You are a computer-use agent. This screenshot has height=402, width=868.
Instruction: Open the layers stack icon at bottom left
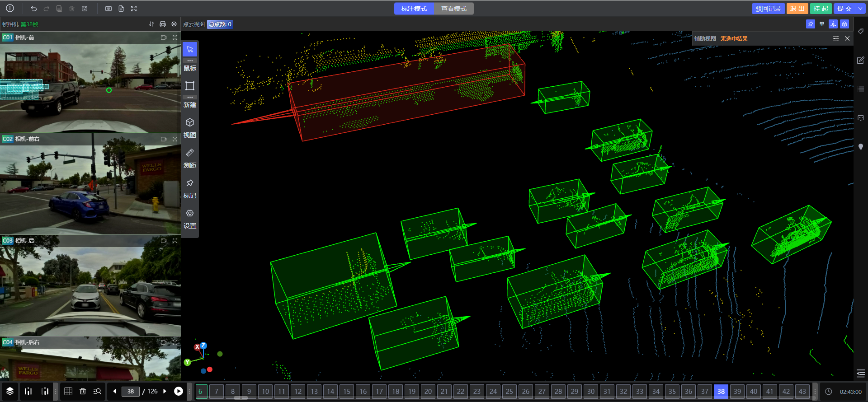10,391
